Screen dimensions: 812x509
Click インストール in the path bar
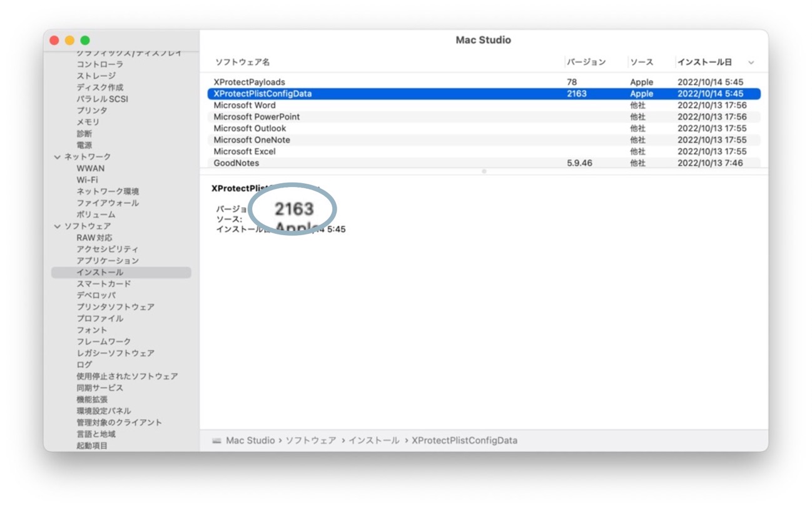pos(374,441)
